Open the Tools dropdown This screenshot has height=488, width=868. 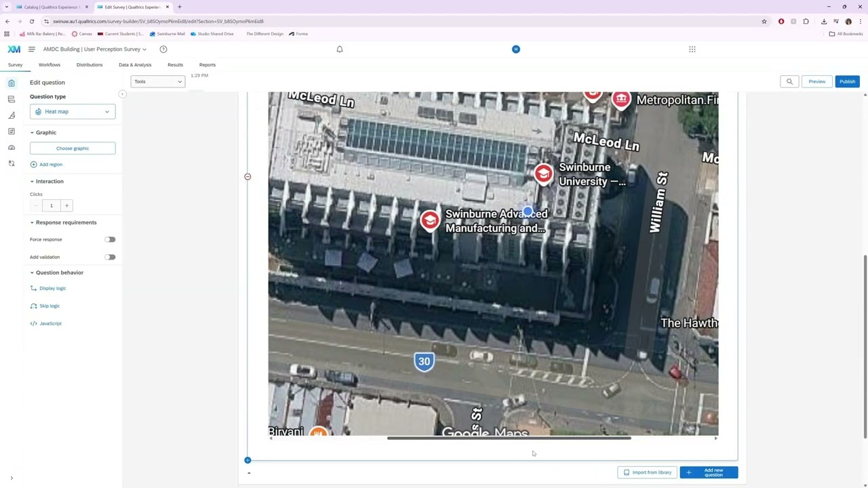coord(157,81)
